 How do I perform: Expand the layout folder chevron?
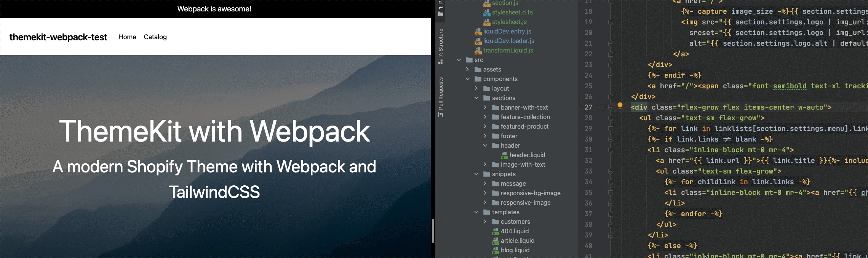(x=476, y=88)
